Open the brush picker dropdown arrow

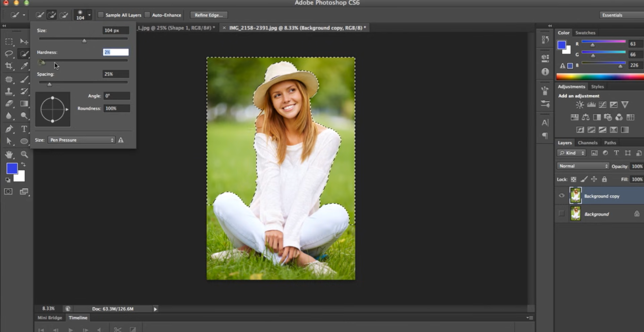click(89, 15)
